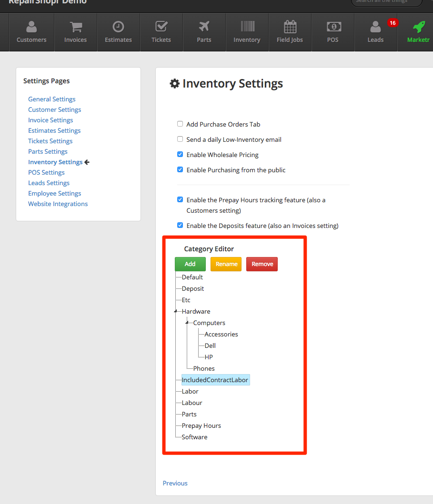
Task: Collapse the Computers subcategory node
Action: click(x=187, y=323)
